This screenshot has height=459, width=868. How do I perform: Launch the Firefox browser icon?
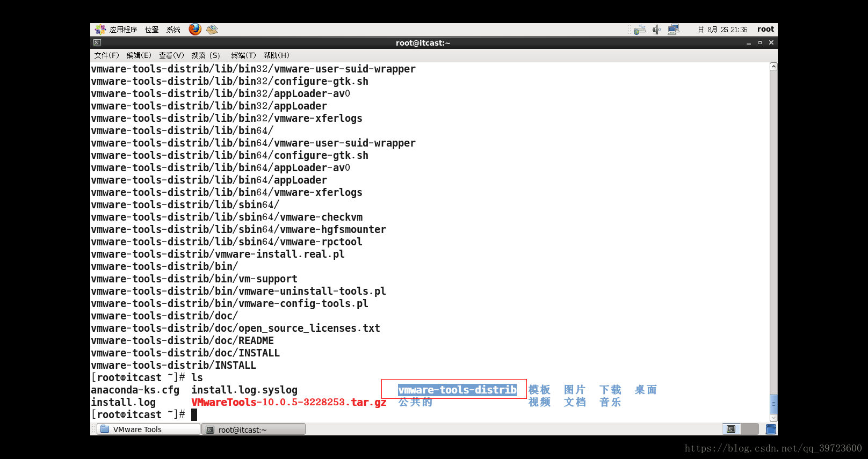pyautogui.click(x=195, y=29)
